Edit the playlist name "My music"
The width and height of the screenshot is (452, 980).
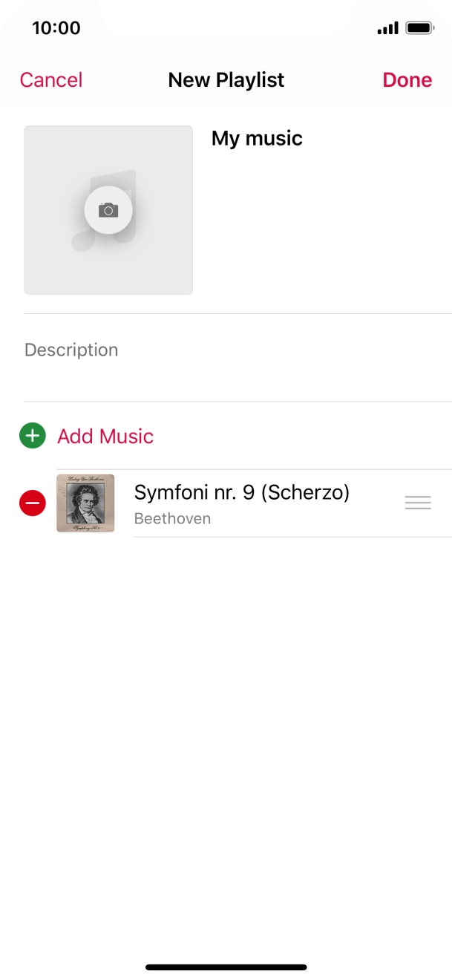pos(257,139)
